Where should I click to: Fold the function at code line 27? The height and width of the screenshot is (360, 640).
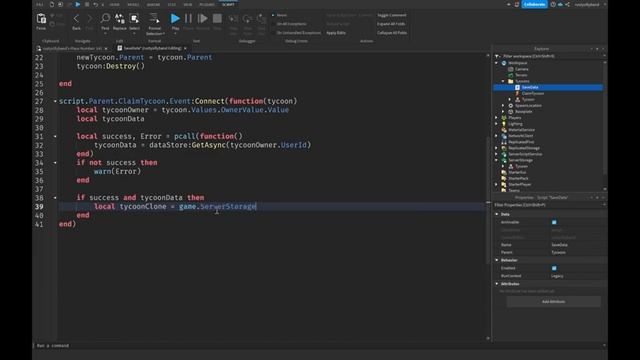(55, 101)
